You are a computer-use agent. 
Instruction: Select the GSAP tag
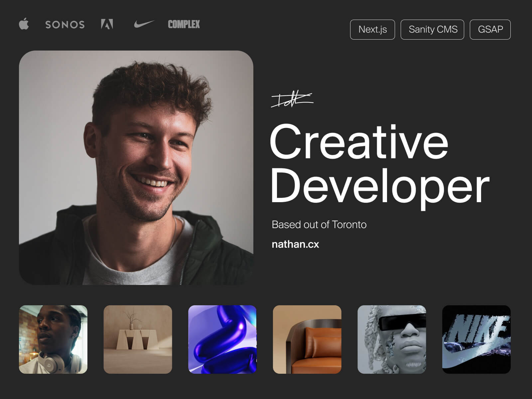[490, 30]
